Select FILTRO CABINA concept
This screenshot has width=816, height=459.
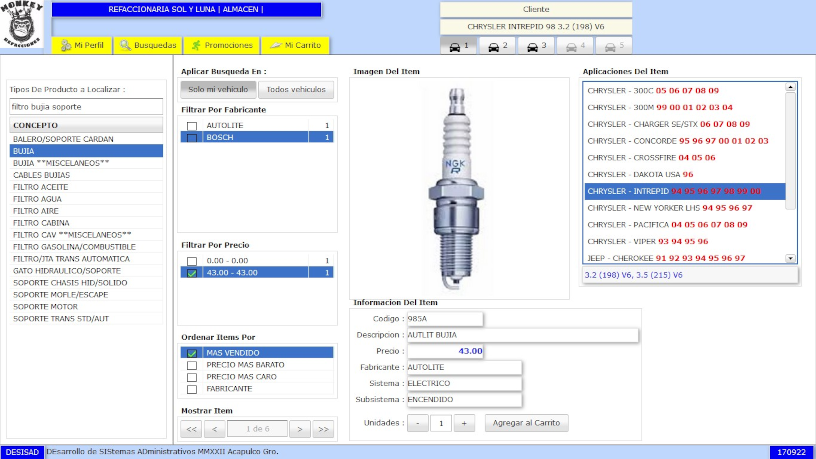coord(86,223)
